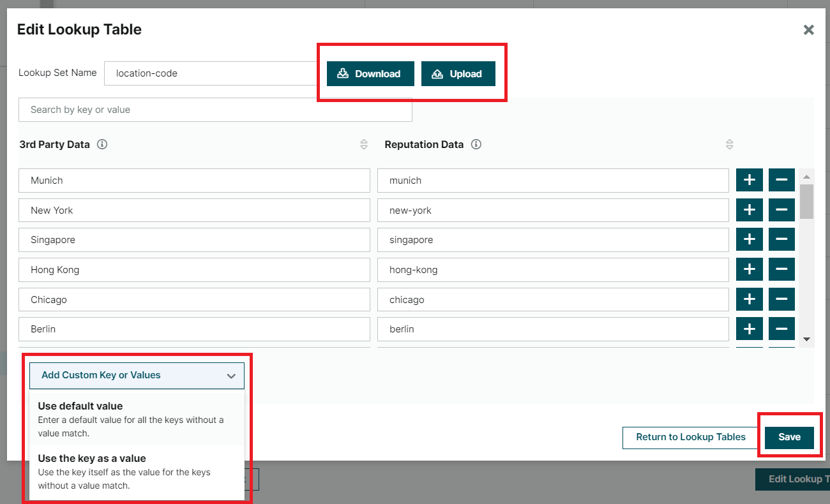The width and height of the screenshot is (830, 504).
Task: Show the Reputation Data info tooltip
Action: pos(476,144)
